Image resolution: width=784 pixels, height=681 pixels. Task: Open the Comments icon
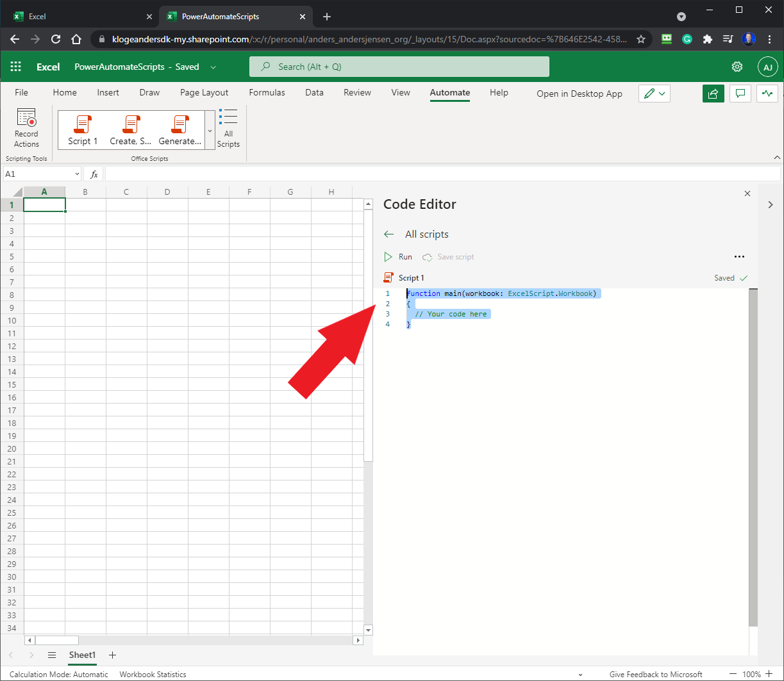coord(740,94)
